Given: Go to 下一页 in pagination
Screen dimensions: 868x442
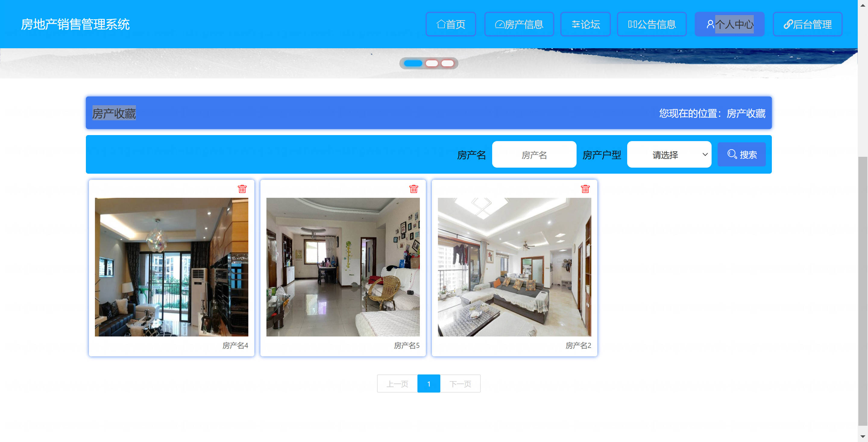Looking at the screenshot, I should click(460, 384).
